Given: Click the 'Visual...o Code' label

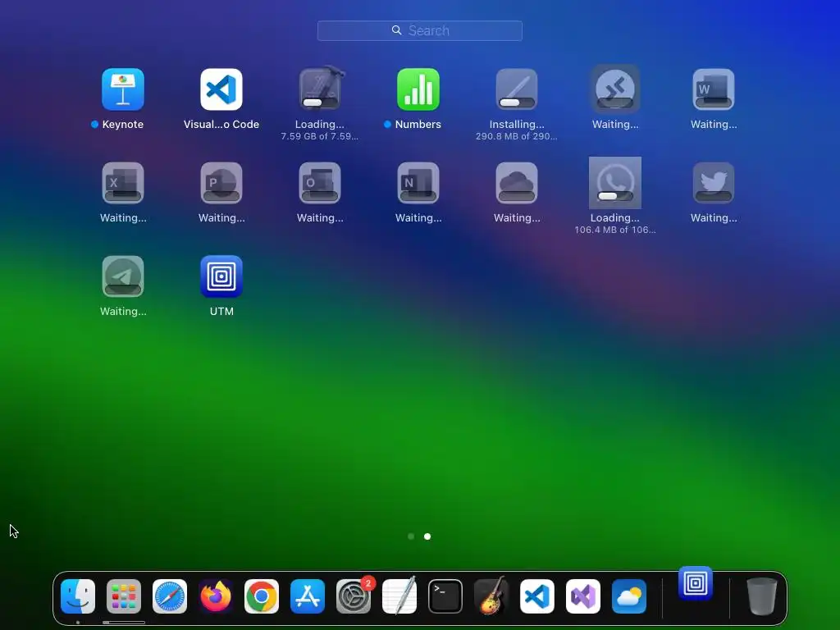Looking at the screenshot, I should pos(221,125).
